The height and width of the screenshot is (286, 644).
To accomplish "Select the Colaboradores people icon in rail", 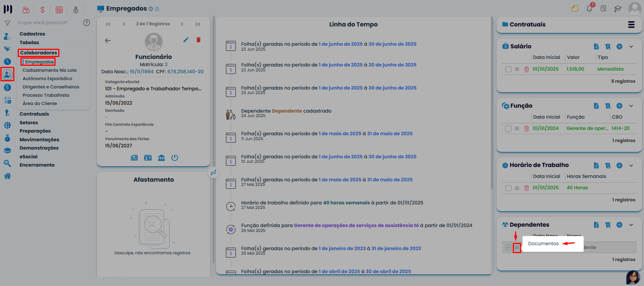I will pos(7,74).
